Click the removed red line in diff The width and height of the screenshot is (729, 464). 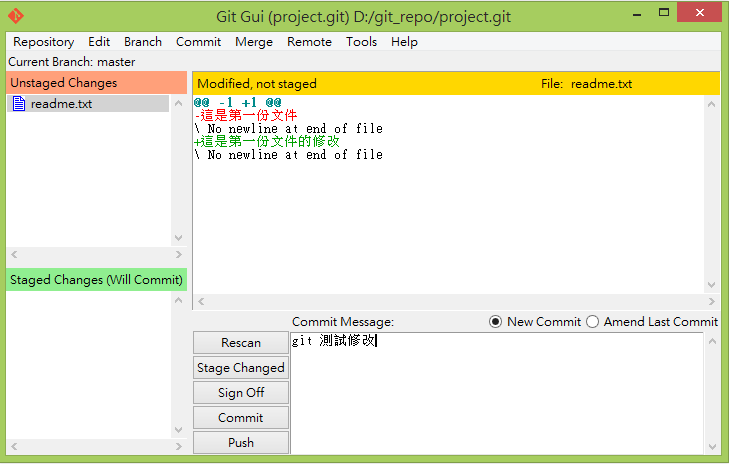click(x=245, y=115)
